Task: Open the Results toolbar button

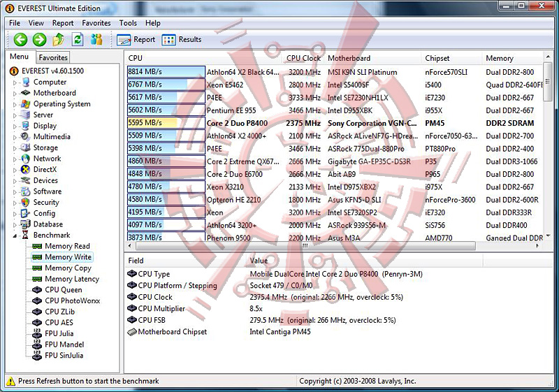Action: [x=182, y=40]
